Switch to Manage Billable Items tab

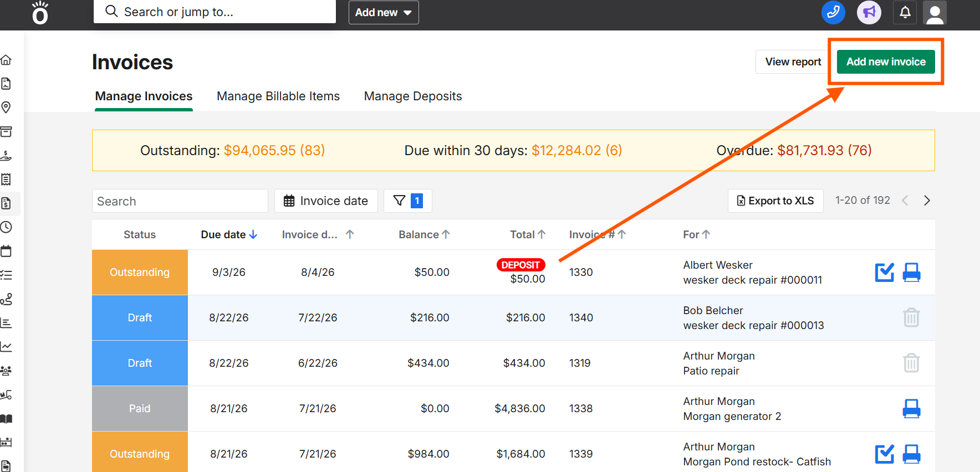click(x=278, y=96)
